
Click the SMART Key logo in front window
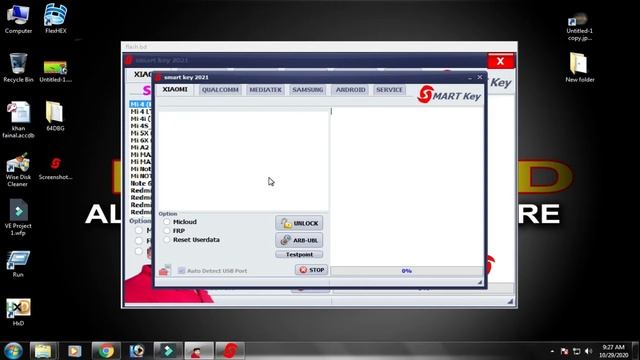click(449, 95)
